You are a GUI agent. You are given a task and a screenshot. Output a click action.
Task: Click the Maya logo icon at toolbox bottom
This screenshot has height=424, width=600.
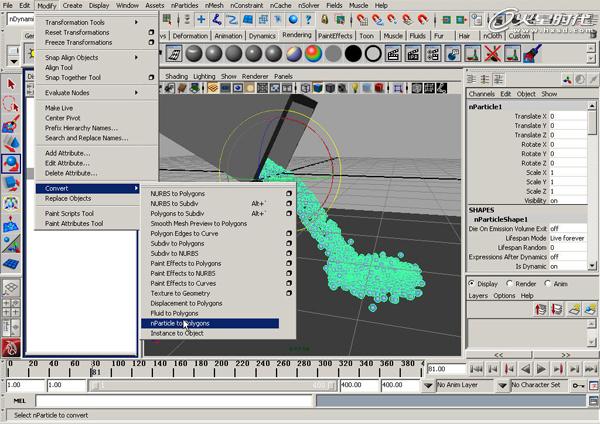click(x=11, y=347)
